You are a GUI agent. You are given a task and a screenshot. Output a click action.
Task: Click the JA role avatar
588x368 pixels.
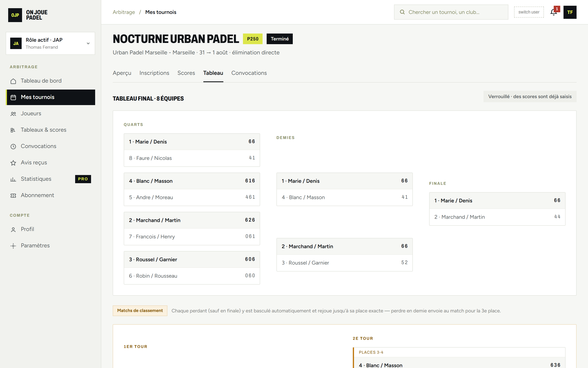coord(16,43)
